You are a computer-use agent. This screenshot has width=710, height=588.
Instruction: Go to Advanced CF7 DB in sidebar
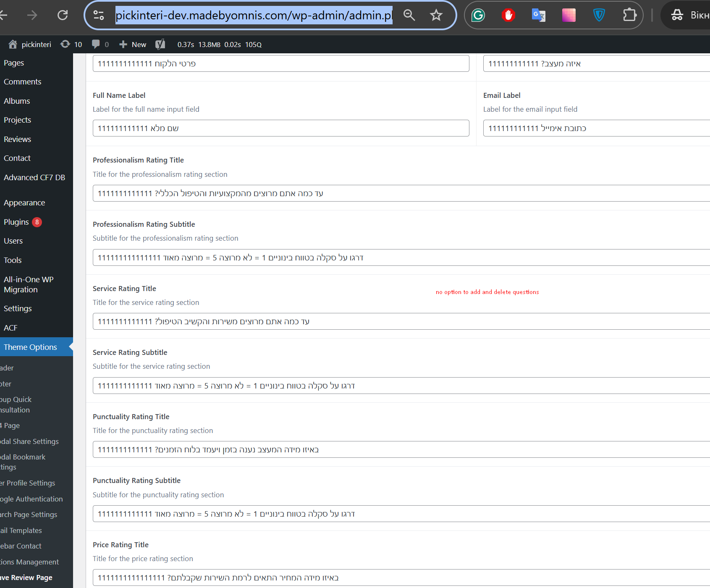click(34, 178)
